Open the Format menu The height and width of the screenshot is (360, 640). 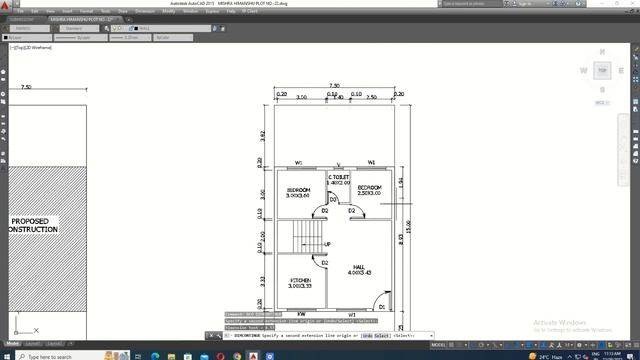[x=86, y=11]
